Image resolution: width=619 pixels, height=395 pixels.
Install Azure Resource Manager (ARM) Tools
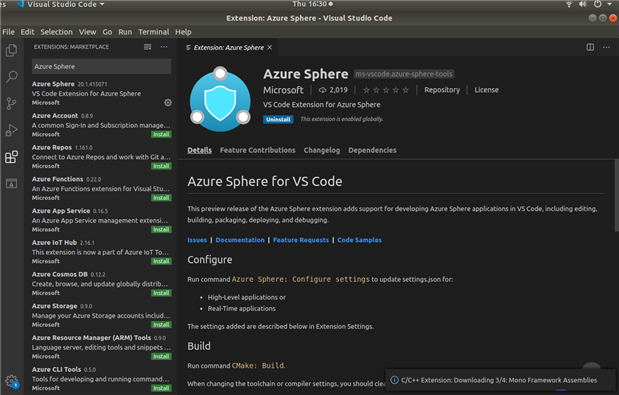(161, 356)
